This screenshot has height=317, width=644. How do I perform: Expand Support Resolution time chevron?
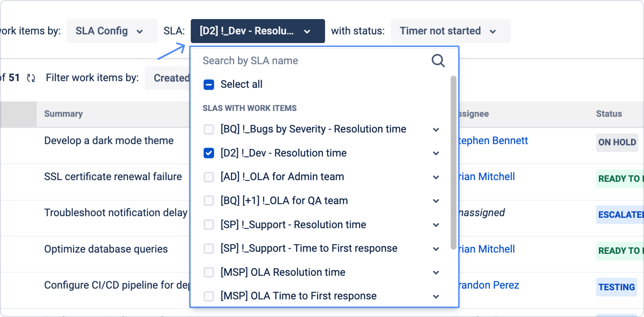click(x=436, y=225)
